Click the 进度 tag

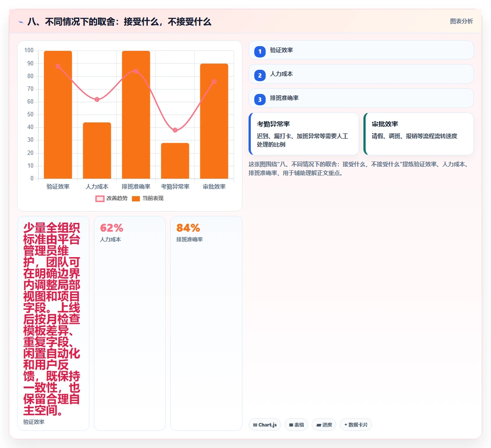point(324,425)
